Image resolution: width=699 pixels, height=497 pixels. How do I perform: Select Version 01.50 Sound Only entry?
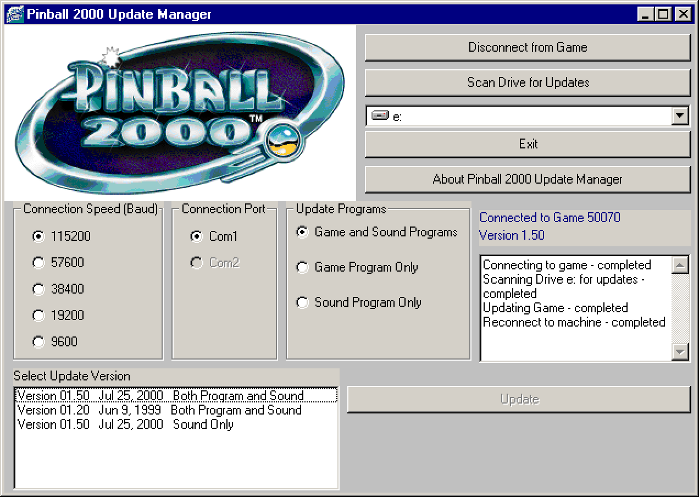tap(176, 424)
